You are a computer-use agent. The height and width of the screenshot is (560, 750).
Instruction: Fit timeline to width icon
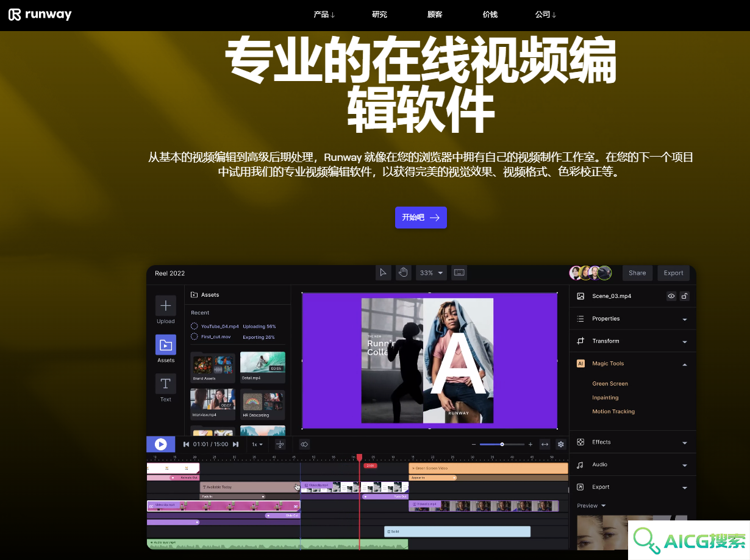[545, 444]
